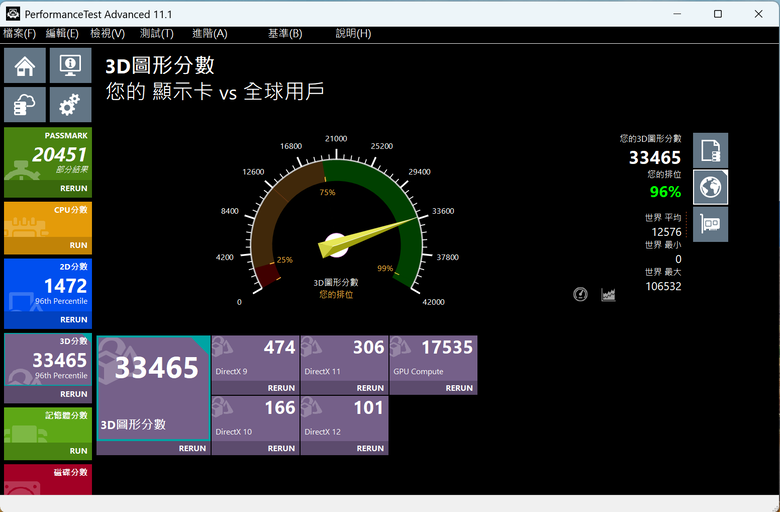Select the CPU分數 tile

point(48,220)
